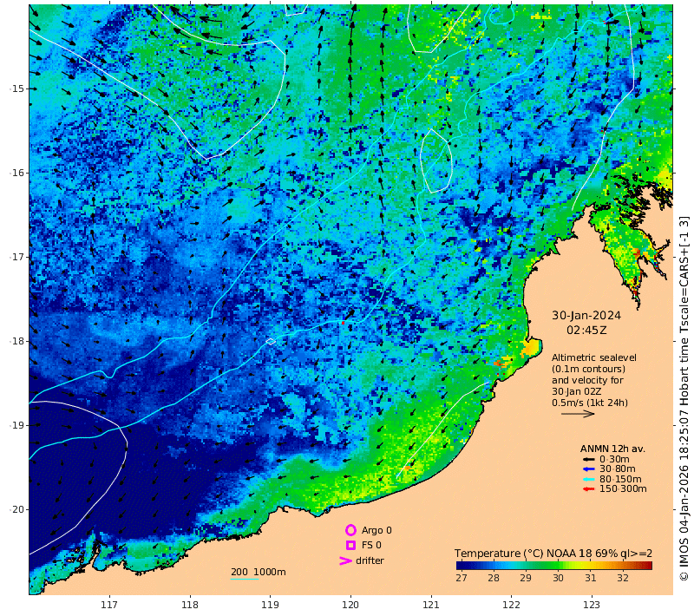694x616 pixels.
Task: Click the longitude axis label 119
Action: [271, 605]
